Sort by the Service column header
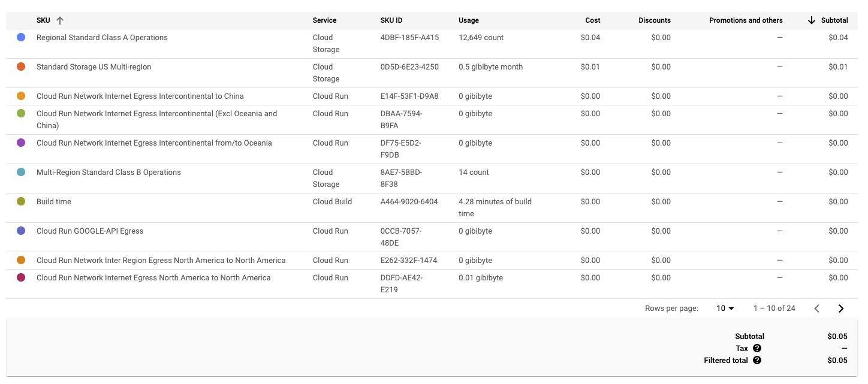The image size is (868, 384). pyautogui.click(x=324, y=20)
